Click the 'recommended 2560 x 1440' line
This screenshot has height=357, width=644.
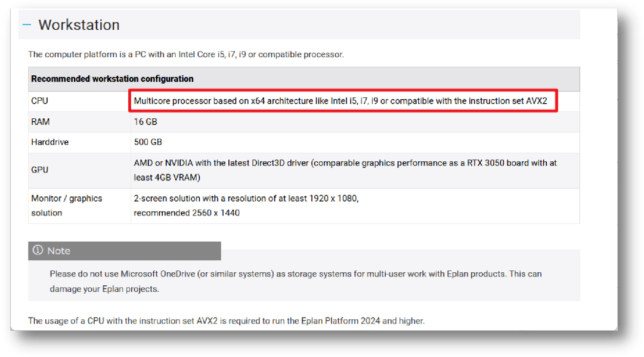pyautogui.click(x=187, y=213)
